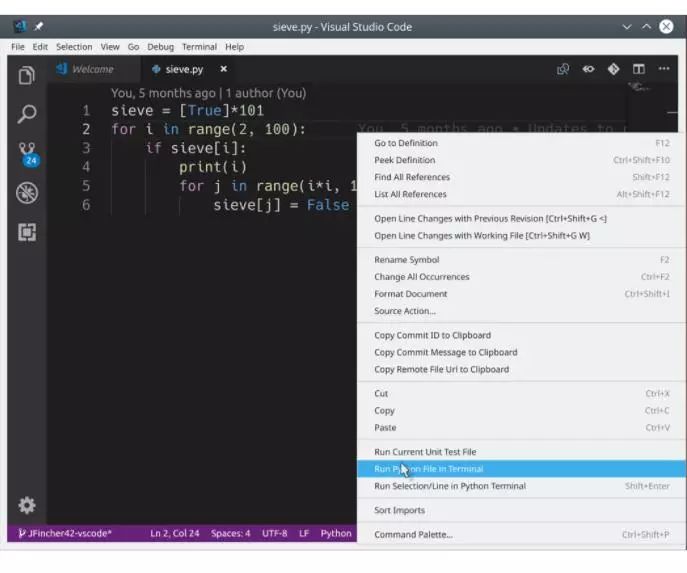Click on sieve = [True]*101 line
687x573 pixels.
click(188, 110)
